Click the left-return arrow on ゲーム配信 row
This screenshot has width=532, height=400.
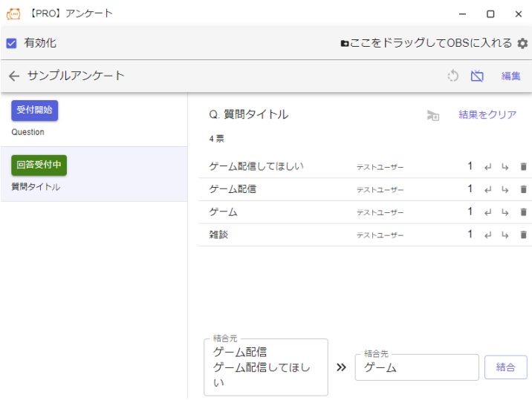pos(488,190)
